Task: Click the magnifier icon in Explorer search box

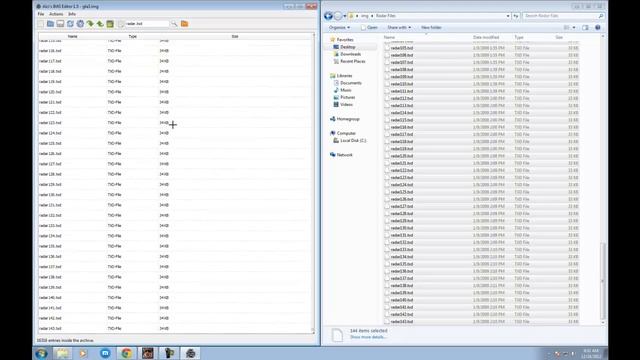Action: point(600,16)
